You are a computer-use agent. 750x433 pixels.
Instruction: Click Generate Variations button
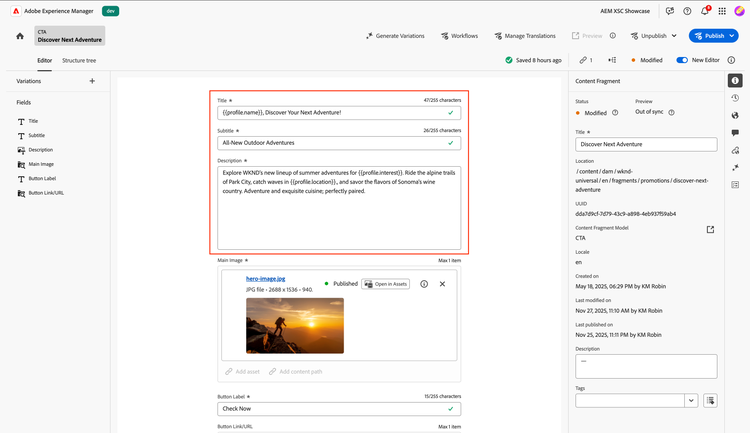point(394,36)
